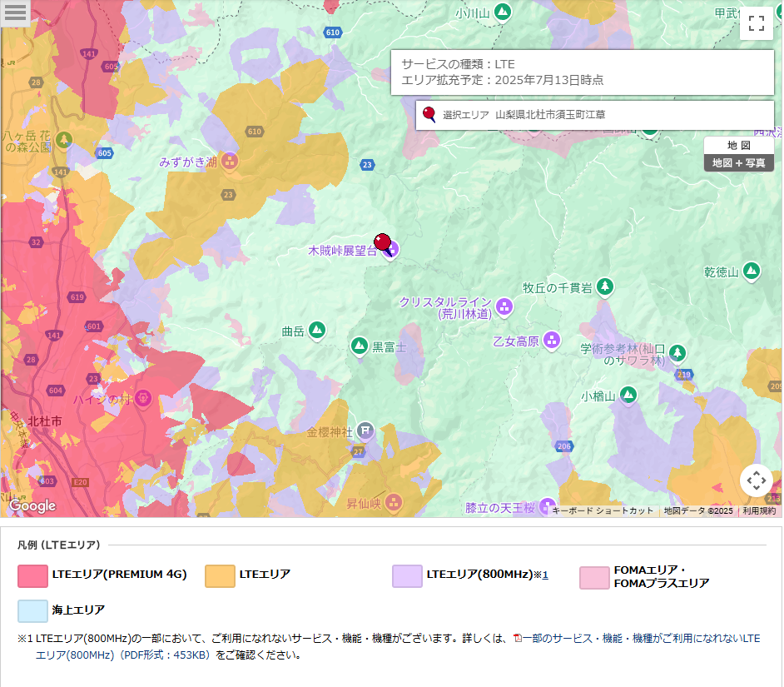Select みずがき湖 map marker
The height and width of the screenshot is (687, 784).
pos(230,161)
